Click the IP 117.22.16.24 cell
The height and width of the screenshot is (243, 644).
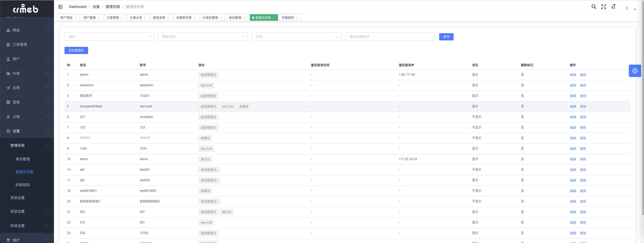point(408,159)
